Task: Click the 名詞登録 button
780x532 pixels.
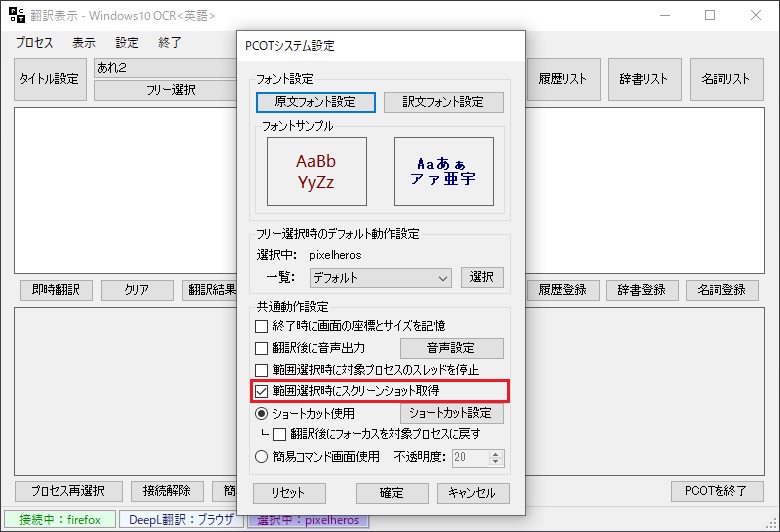Action: click(x=722, y=290)
